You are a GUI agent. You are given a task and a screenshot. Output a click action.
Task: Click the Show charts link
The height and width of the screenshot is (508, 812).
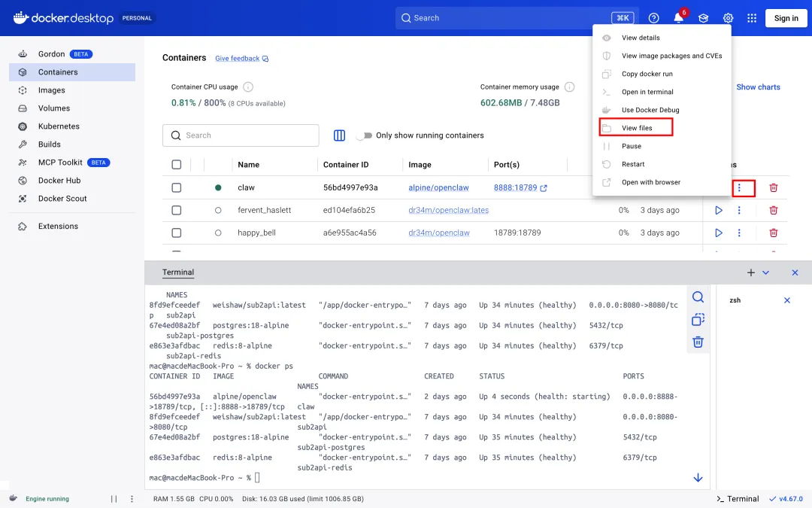point(758,87)
